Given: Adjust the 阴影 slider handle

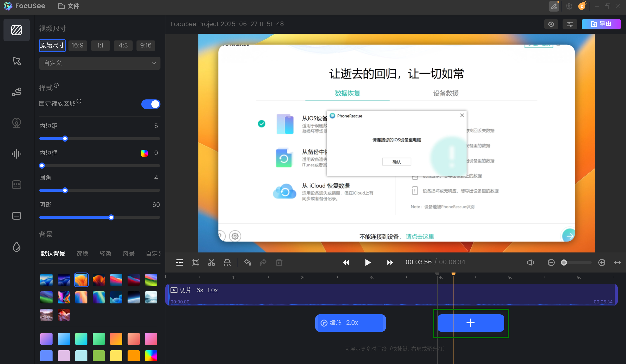Looking at the screenshot, I should click(x=111, y=217).
